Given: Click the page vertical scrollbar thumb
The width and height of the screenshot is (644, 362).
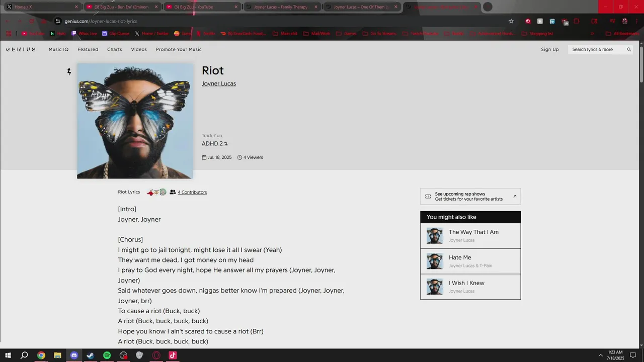Looking at the screenshot, I should point(641,64).
